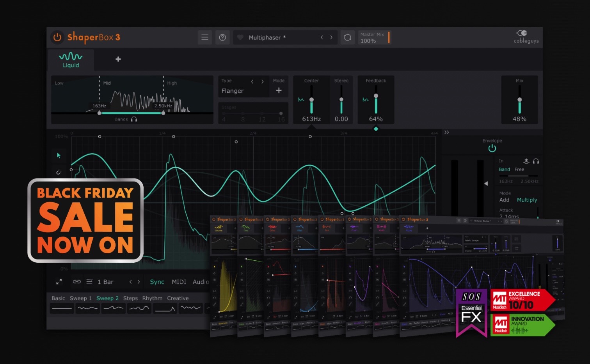Switch to the Steps wave category

tap(130, 298)
